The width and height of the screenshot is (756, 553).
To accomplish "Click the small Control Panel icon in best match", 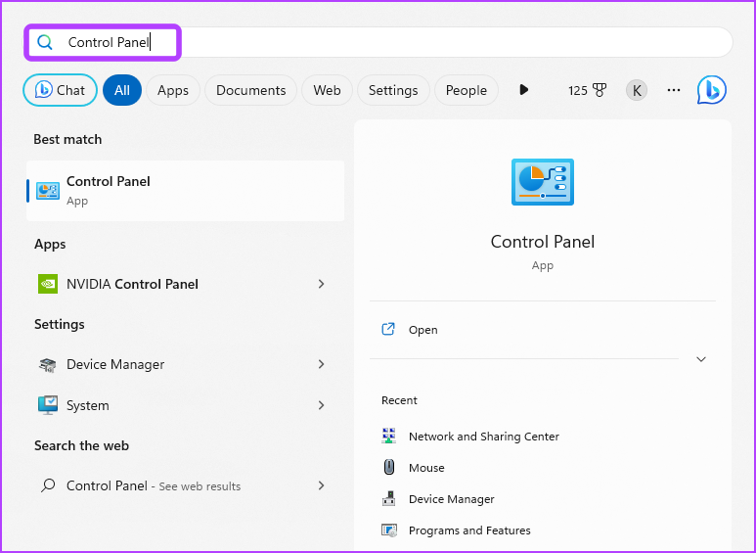I will (48, 191).
